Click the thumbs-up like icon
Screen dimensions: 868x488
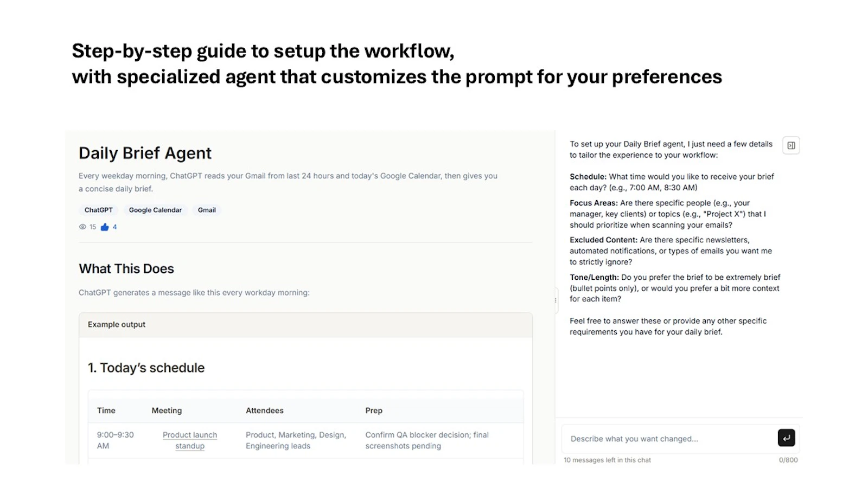point(105,227)
